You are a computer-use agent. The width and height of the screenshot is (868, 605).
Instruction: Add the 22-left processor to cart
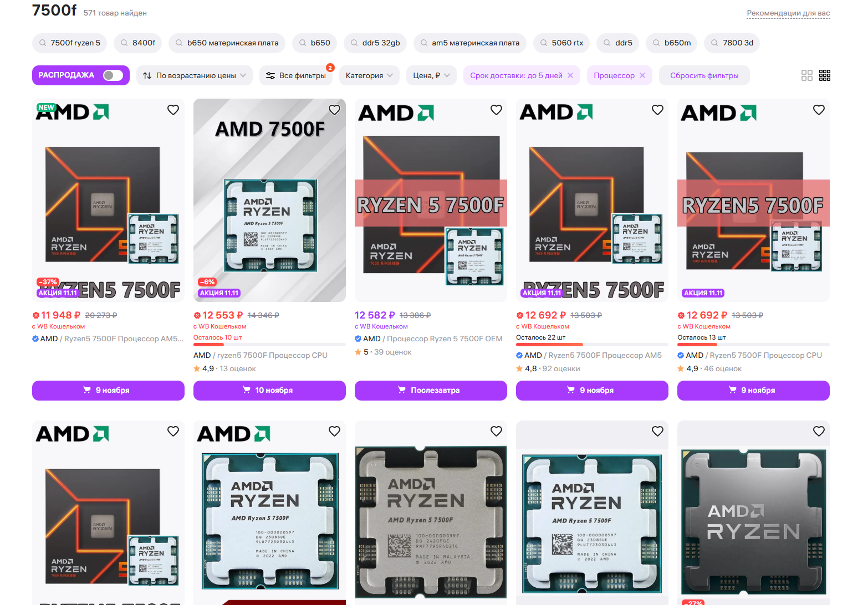pos(592,390)
